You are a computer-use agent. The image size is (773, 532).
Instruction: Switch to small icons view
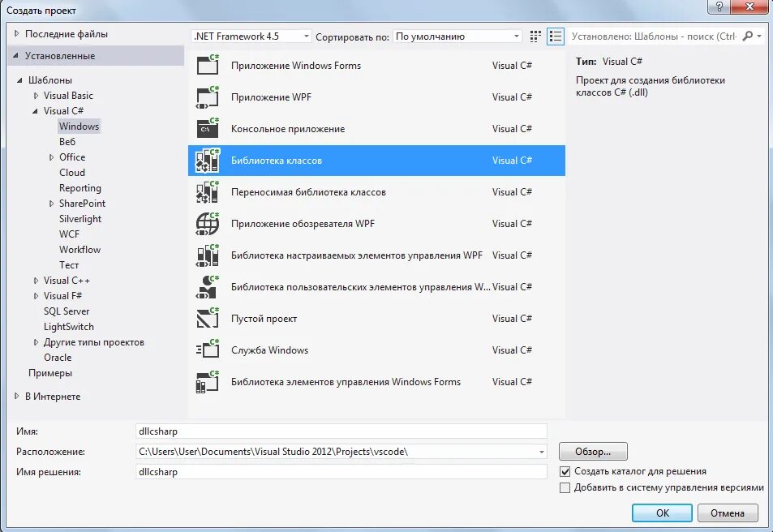click(x=535, y=36)
